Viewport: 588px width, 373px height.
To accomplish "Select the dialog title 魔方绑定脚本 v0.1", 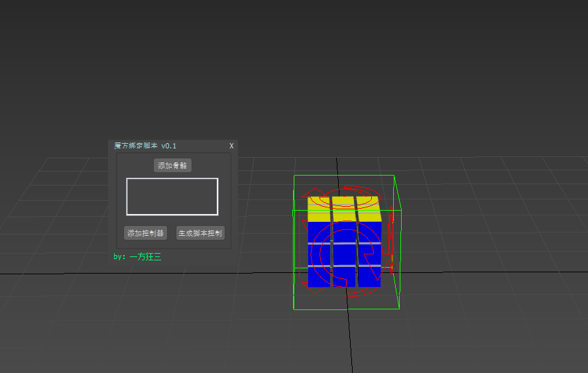I will [145, 146].
